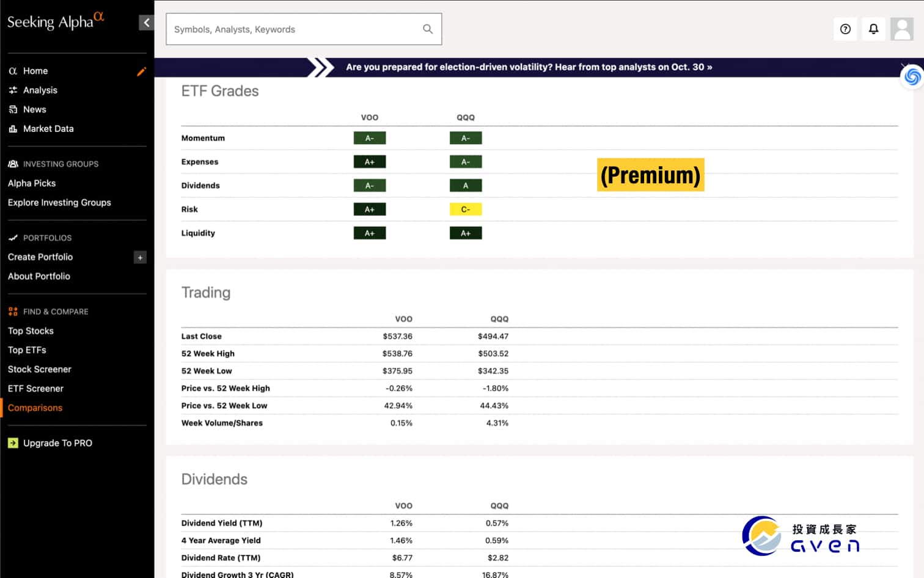Click the Trading section heading

coord(206,293)
